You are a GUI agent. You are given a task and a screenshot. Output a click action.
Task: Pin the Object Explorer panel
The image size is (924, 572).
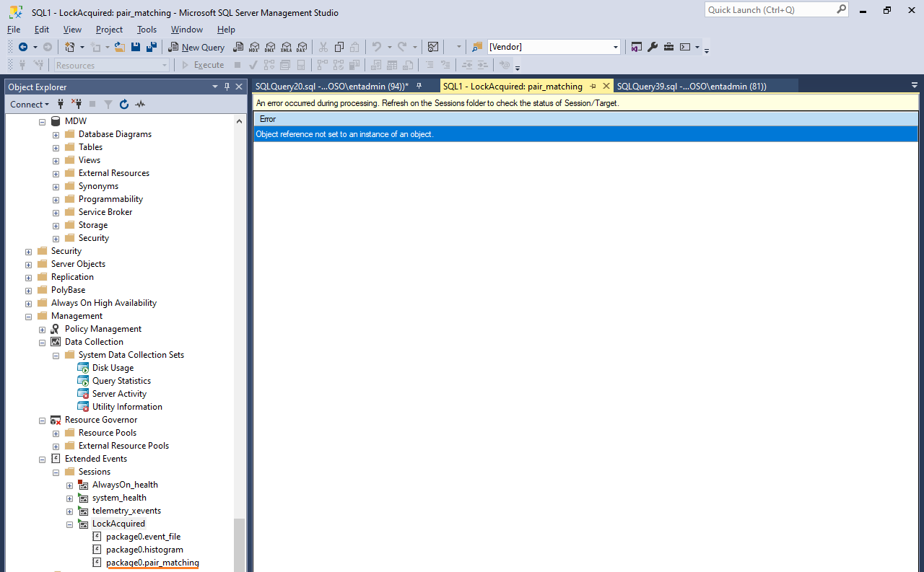226,87
